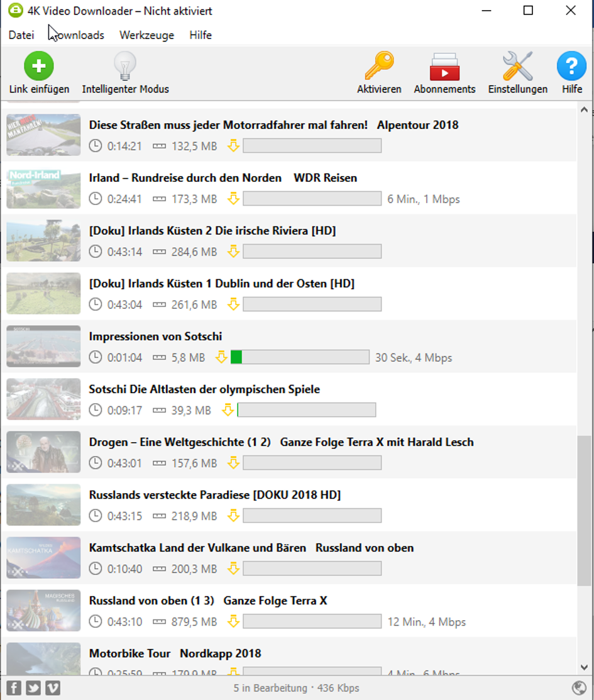594x700 pixels.
Task: Select the Drogen Weltgeschichte thumbnail
Action: pos(43,452)
